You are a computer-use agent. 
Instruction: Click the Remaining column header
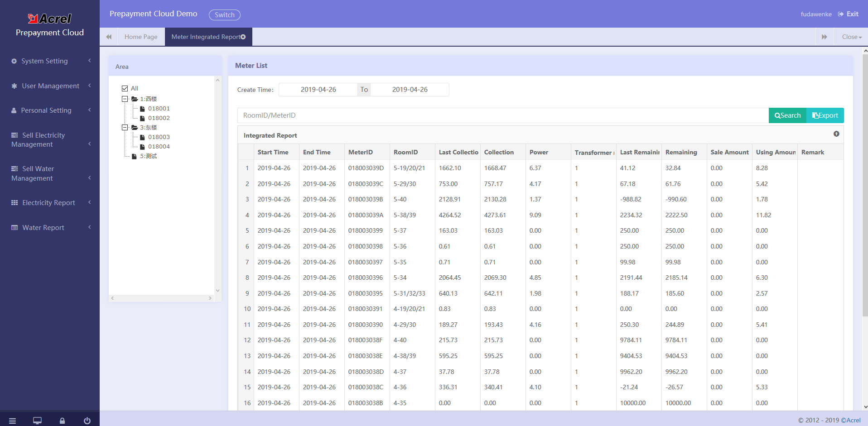click(x=684, y=152)
